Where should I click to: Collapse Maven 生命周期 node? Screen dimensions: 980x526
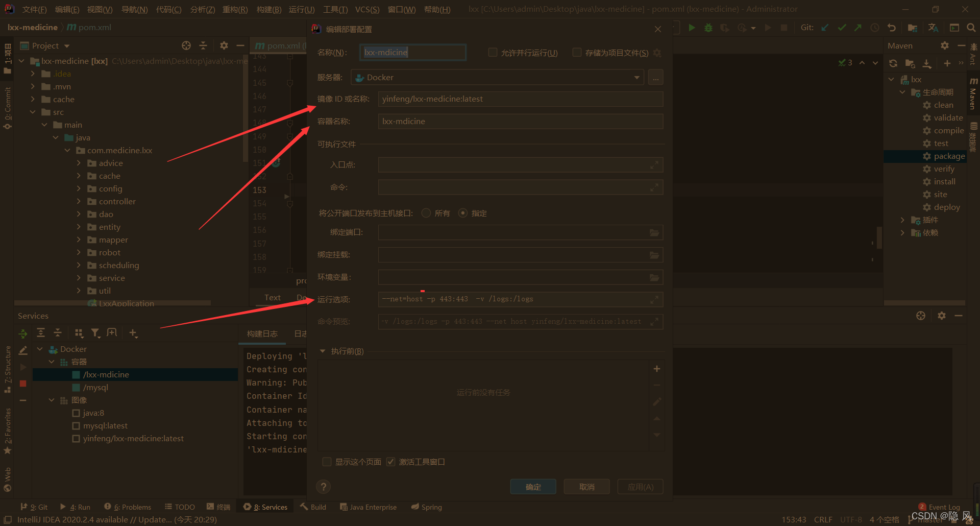point(902,92)
